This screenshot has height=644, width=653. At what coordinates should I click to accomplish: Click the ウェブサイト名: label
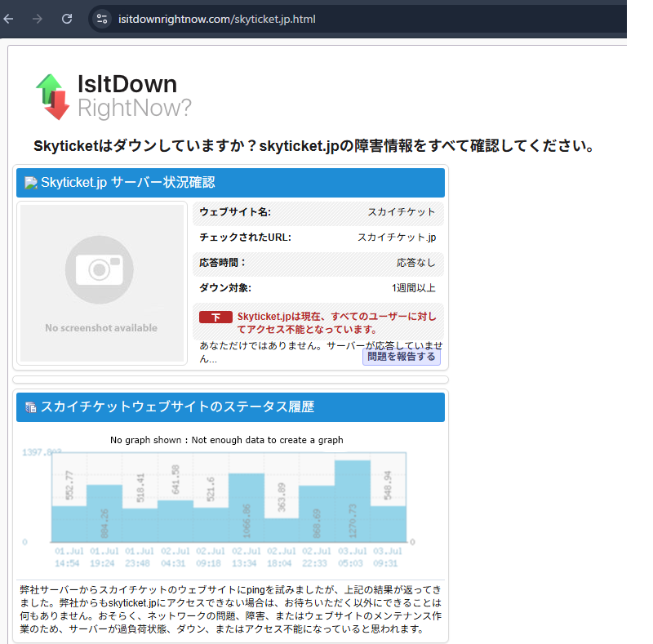click(x=235, y=212)
